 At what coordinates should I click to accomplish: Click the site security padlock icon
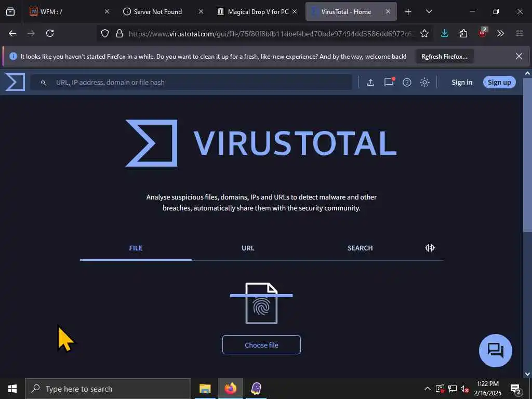pos(119,33)
